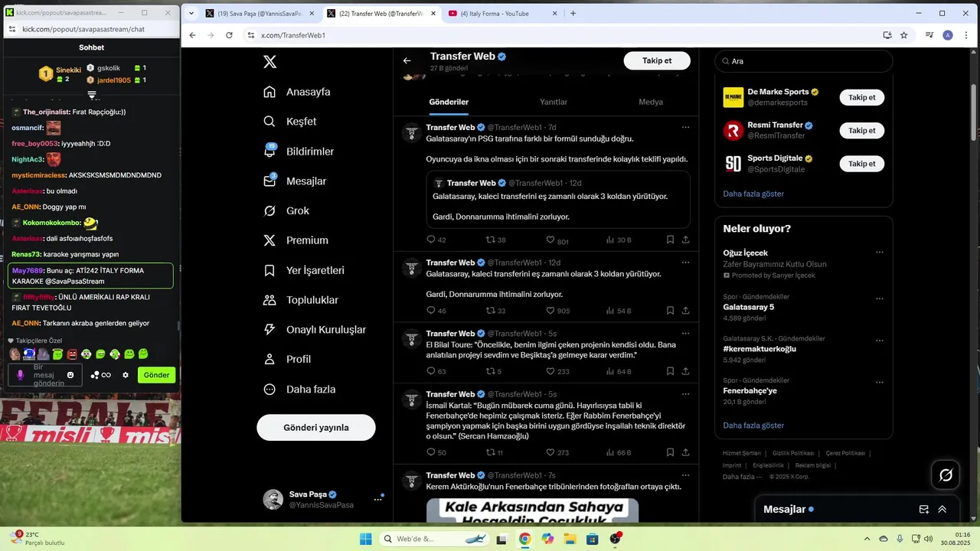Follow De Marke Sports
The image size is (980, 551).
point(862,97)
